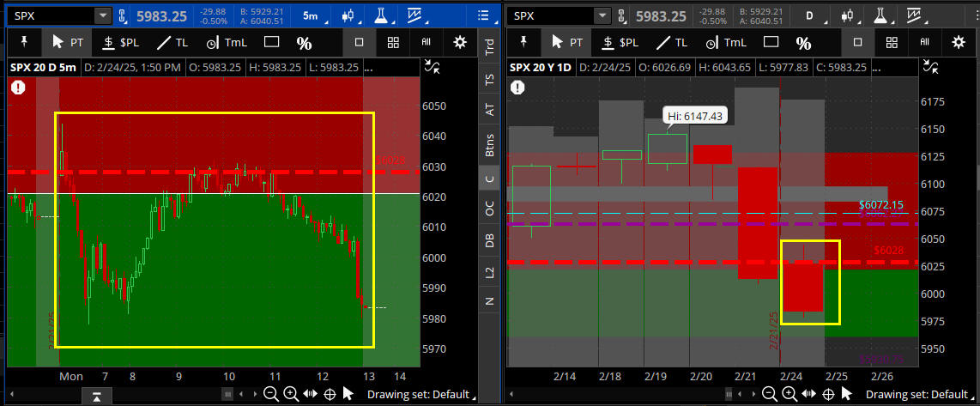
Task: Zoom out on the right chart with magnifier minus
Action: pyautogui.click(x=770, y=394)
